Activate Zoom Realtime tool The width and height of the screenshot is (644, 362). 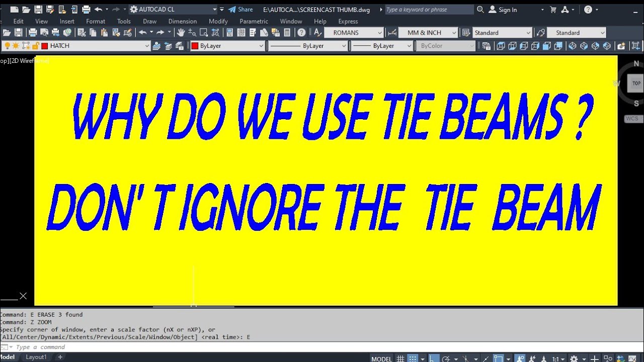192,32
